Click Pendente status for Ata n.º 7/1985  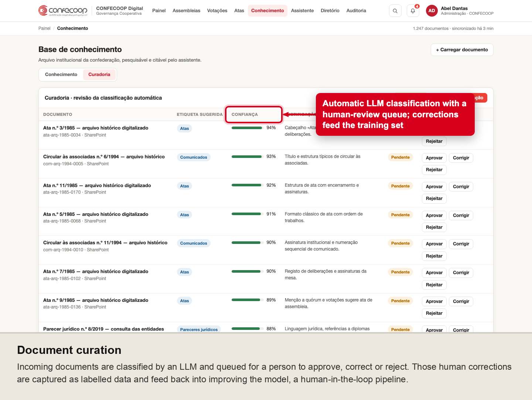(x=400, y=272)
